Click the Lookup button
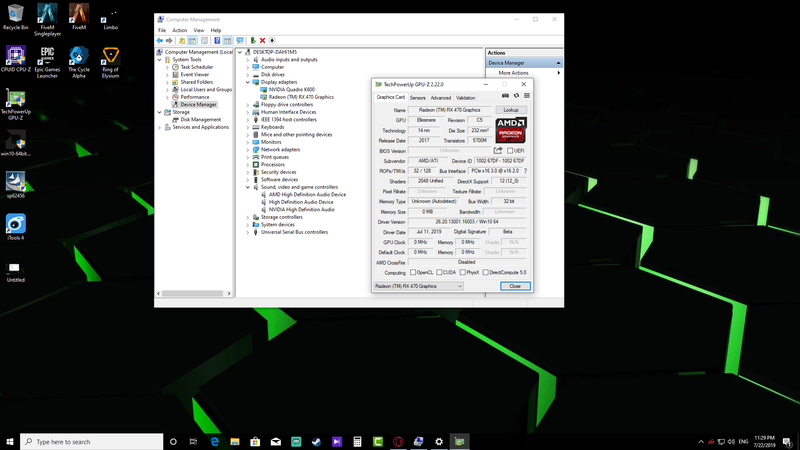The image size is (800, 450). (x=511, y=110)
